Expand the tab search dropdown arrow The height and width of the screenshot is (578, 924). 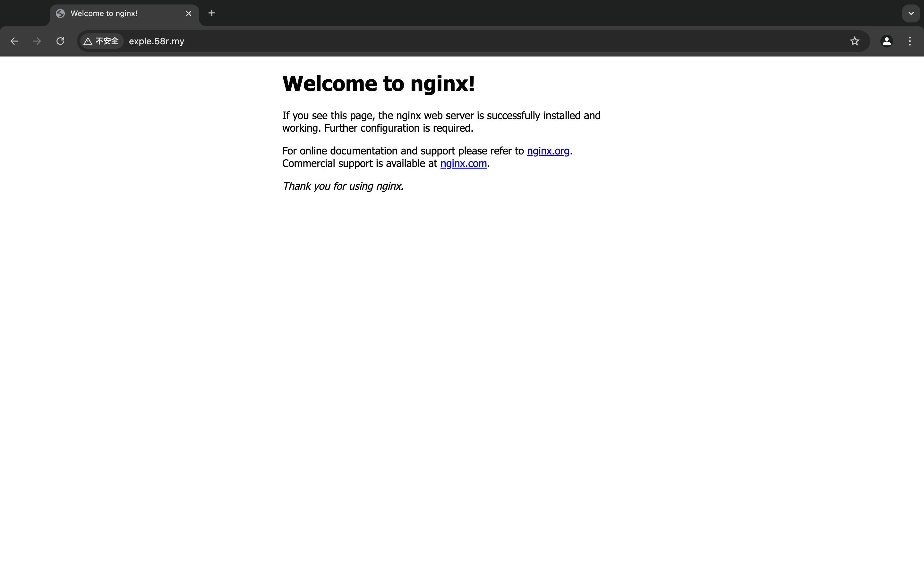[x=911, y=14]
